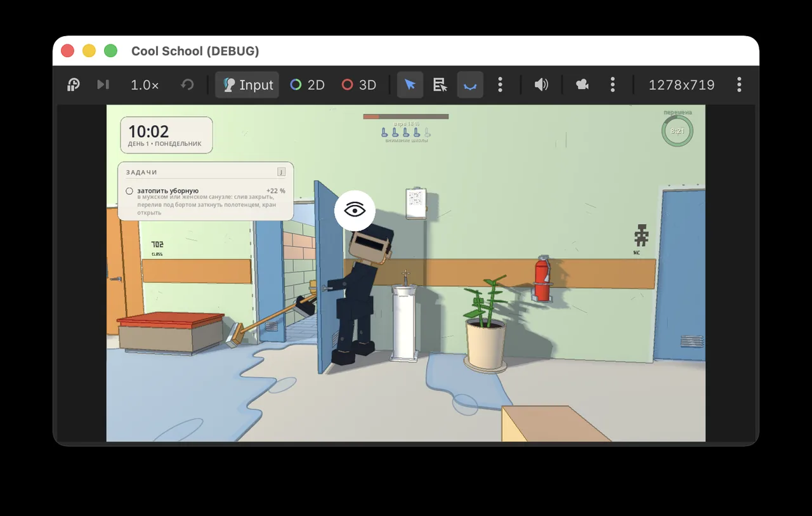Enable Input mode in game toolbar
Image resolution: width=812 pixels, height=516 pixels.
(x=247, y=85)
